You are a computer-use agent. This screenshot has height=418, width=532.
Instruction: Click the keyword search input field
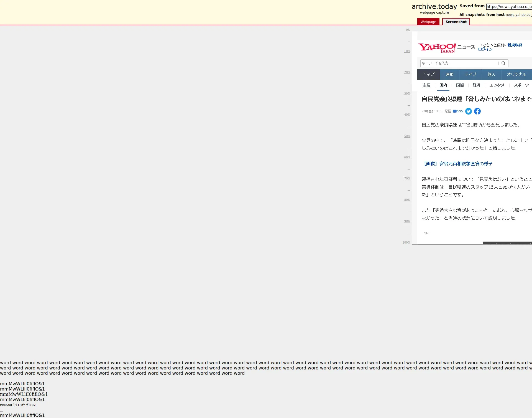pyautogui.click(x=459, y=63)
